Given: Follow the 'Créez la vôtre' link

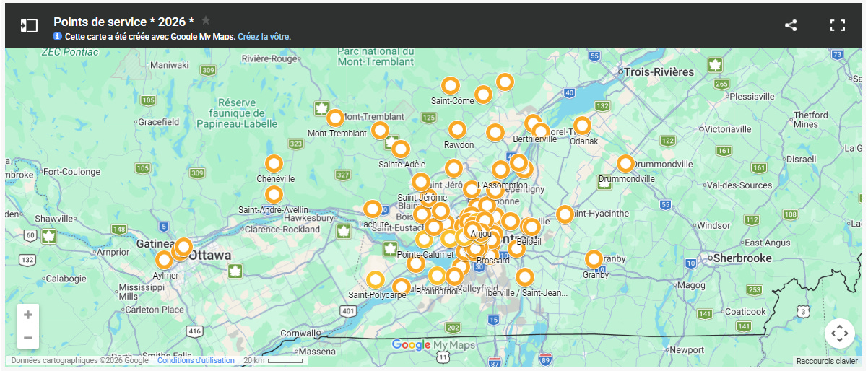Looking at the screenshot, I should [264, 36].
